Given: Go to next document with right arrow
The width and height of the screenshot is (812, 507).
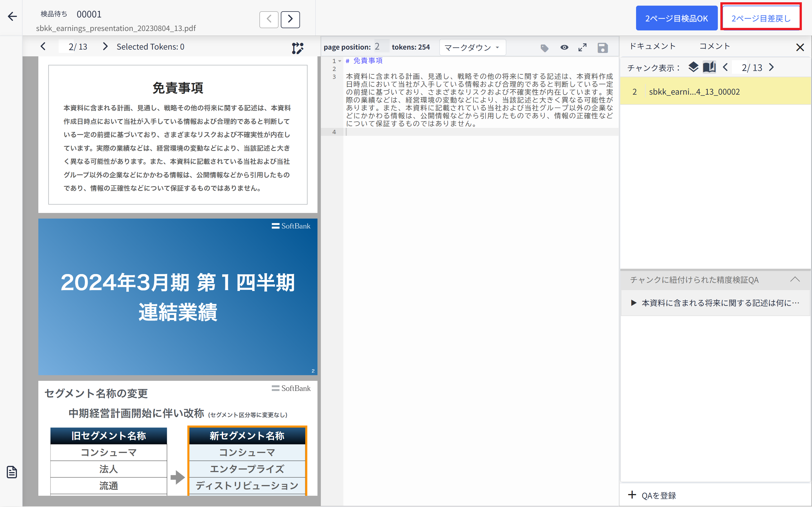Looking at the screenshot, I should (290, 19).
